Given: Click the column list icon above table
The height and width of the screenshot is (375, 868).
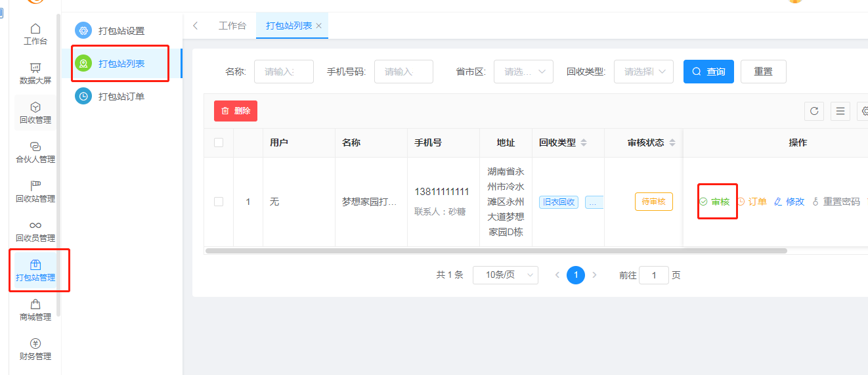Looking at the screenshot, I should 840,111.
